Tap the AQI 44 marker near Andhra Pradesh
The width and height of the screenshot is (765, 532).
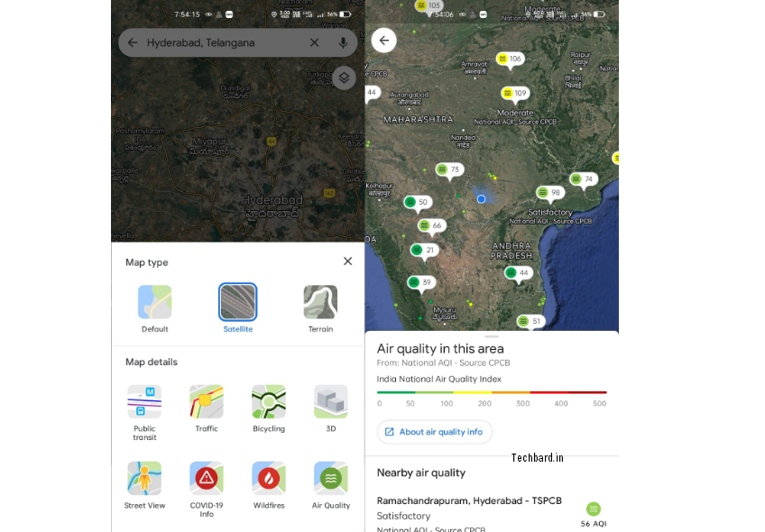click(519, 274)
